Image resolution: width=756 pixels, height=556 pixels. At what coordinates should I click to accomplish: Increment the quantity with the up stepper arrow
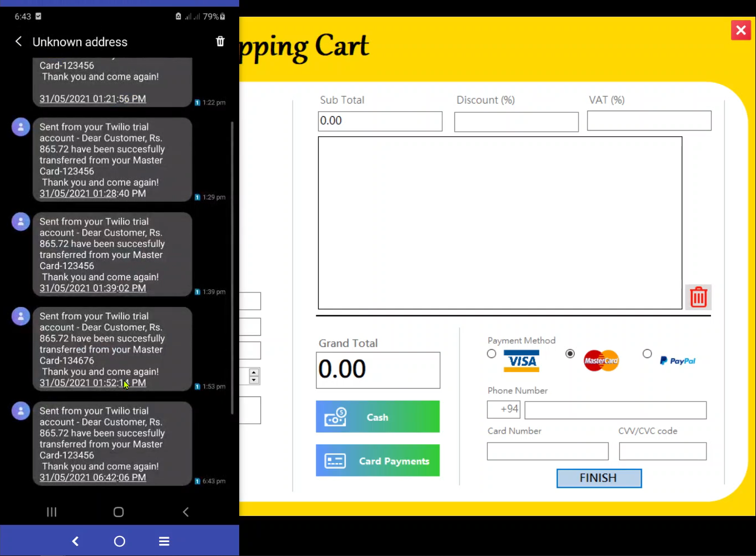(x=254, y=373)
